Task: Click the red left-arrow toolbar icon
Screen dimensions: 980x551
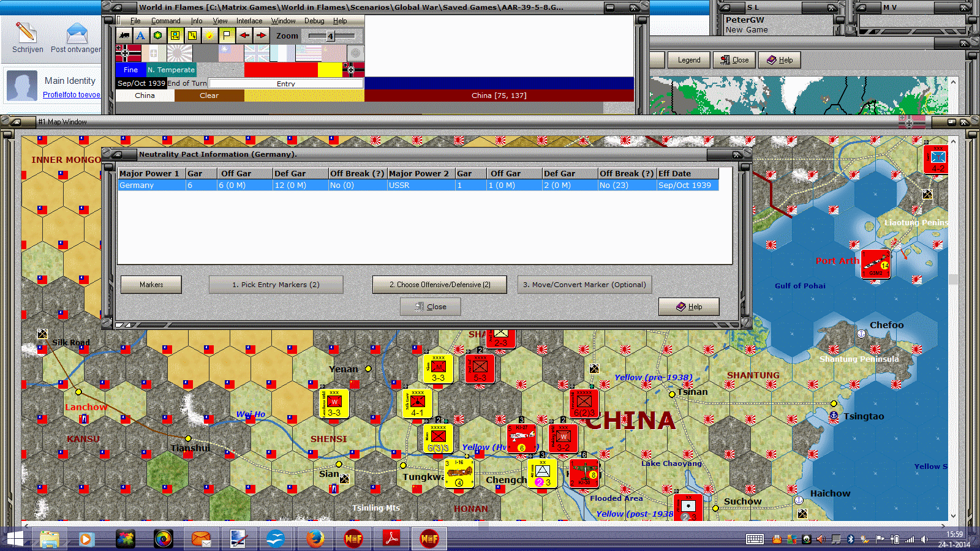Action: pos(244,35)
